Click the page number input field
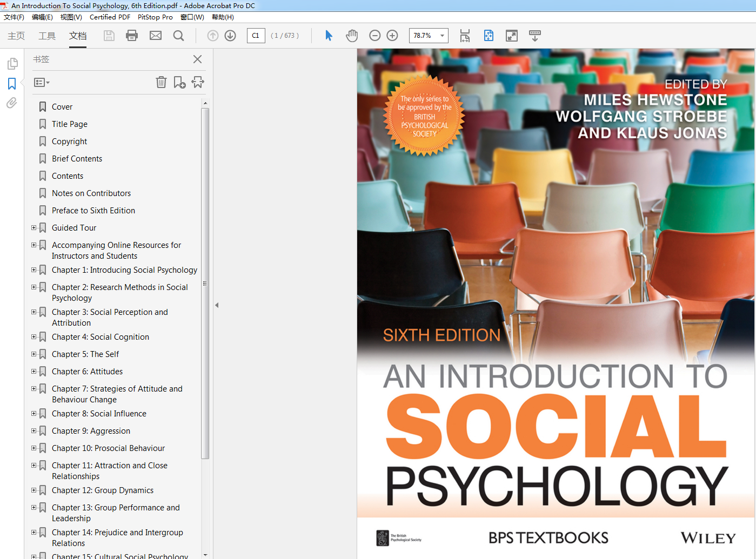This screenshot has height=559, width=756. click(x=256, y=36)
